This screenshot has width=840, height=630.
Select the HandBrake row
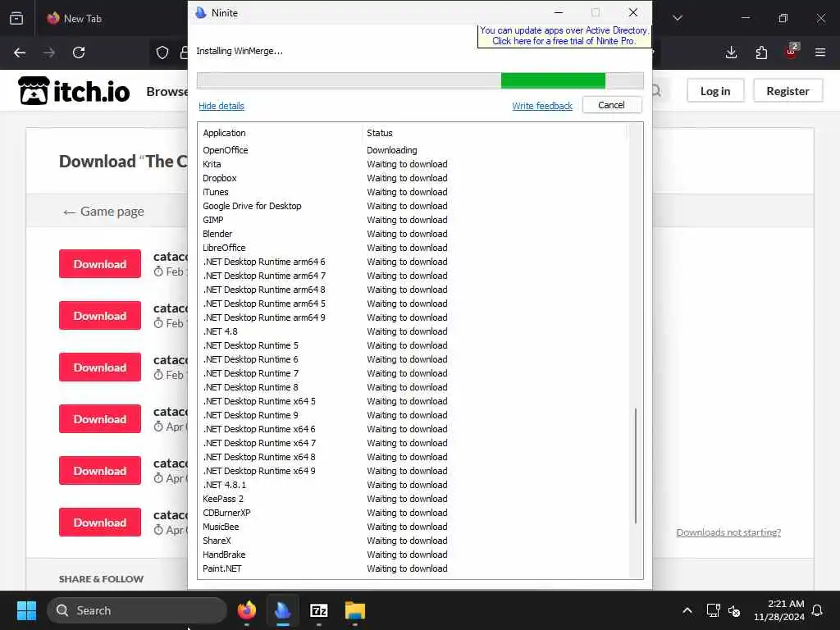[x=413, y=555]
